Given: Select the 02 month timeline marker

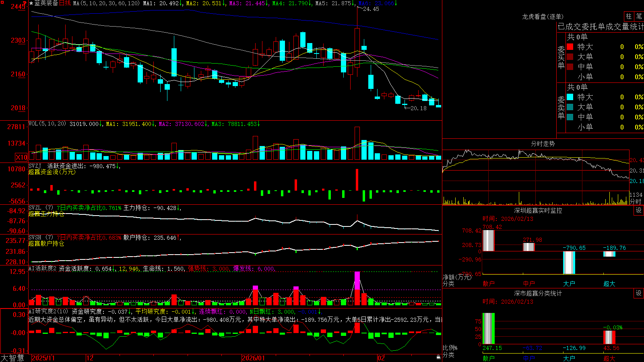Looking at the screenshot, I should pos(381,358).
